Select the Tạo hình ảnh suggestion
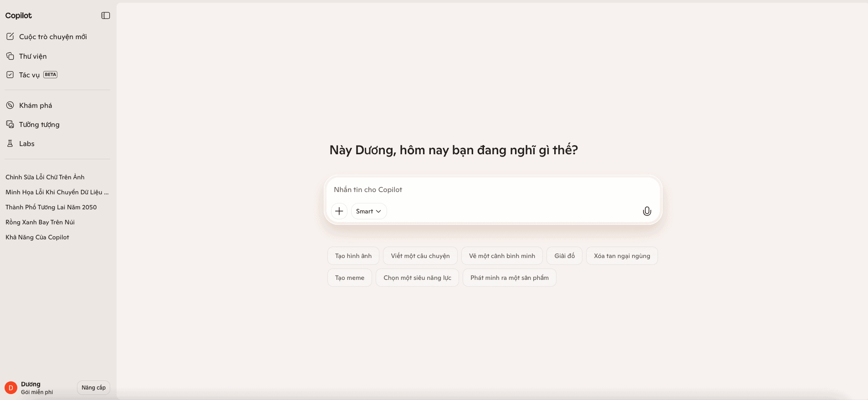Viewport: 868px width, 400px height. coord(353,256)
